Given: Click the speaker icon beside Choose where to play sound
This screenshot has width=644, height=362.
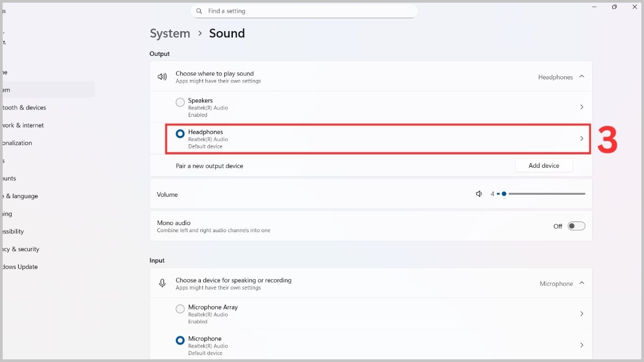Looking at the screenshot, I should 163,76.
